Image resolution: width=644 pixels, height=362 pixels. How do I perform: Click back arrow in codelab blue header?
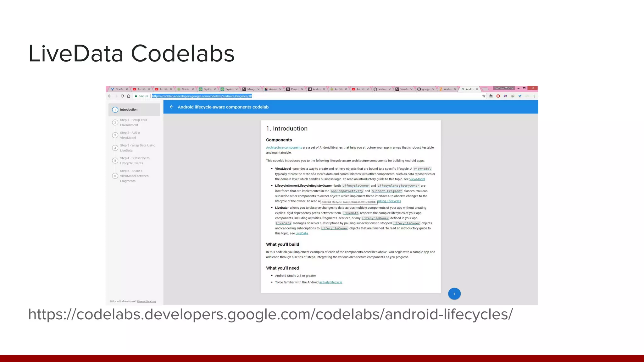tap(171, 107)
